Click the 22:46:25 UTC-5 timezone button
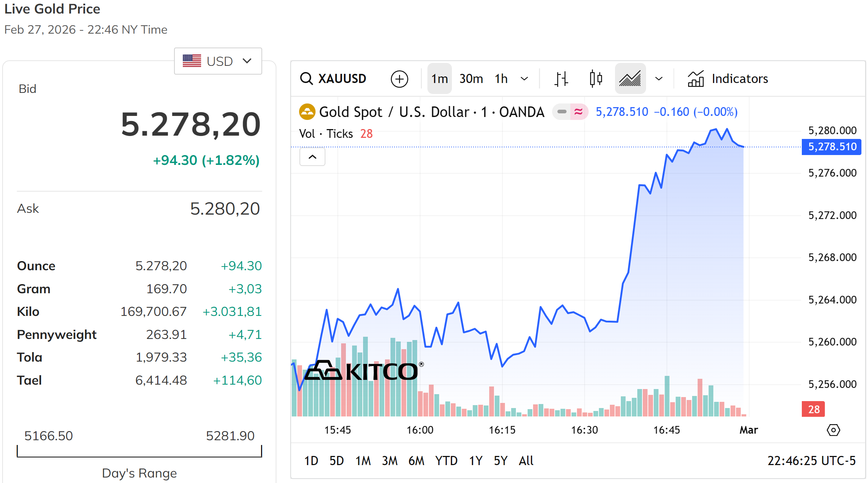This screenshot has width=868, height=483. (x=811, y=461)
